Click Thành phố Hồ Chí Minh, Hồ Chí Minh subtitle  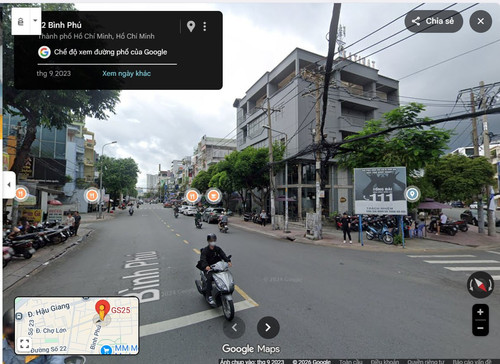click(97, 36)
